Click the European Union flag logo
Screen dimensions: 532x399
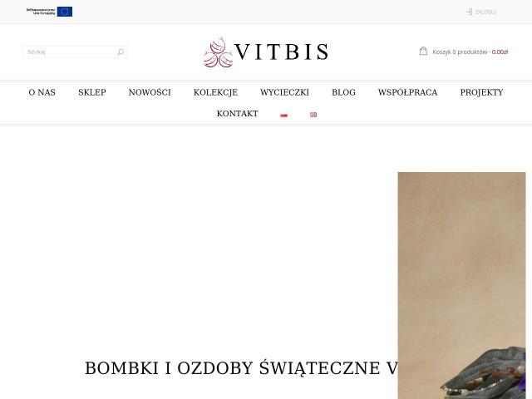65,12
